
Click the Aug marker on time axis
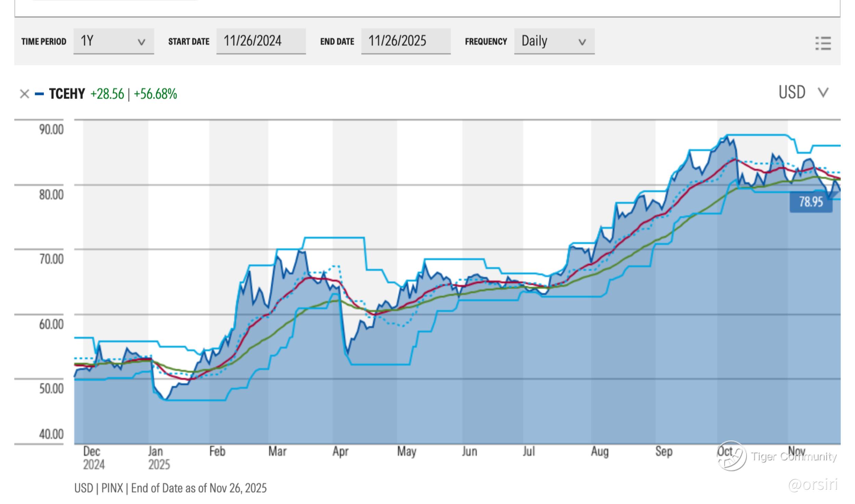pyautogui.click(x=600, y=452)
